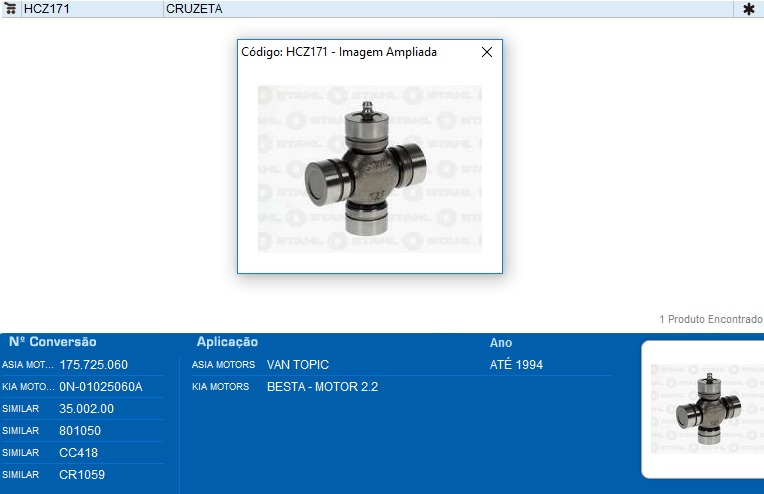This screenshot has height=494, width=764.
Task: Click the Nº Conversão column header
Action: coord(53,342)
